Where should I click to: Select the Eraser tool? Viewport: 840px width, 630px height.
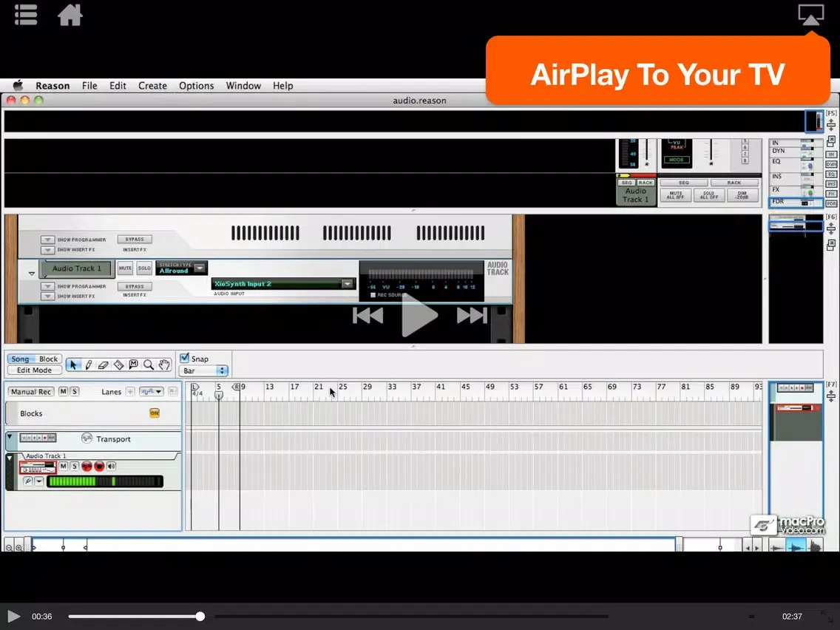click(104, 365)
